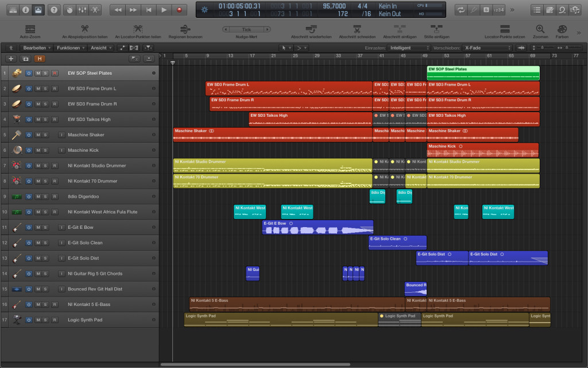Screen dimensions: 588x368
Task: Open the Inspector info button
Action: coord(25,10)
